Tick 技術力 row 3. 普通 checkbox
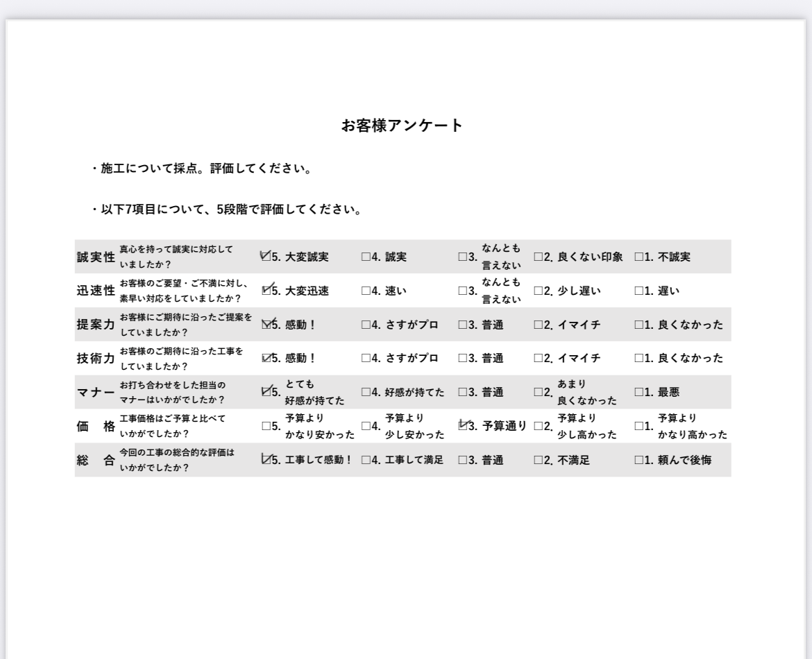 pos(462,358)
